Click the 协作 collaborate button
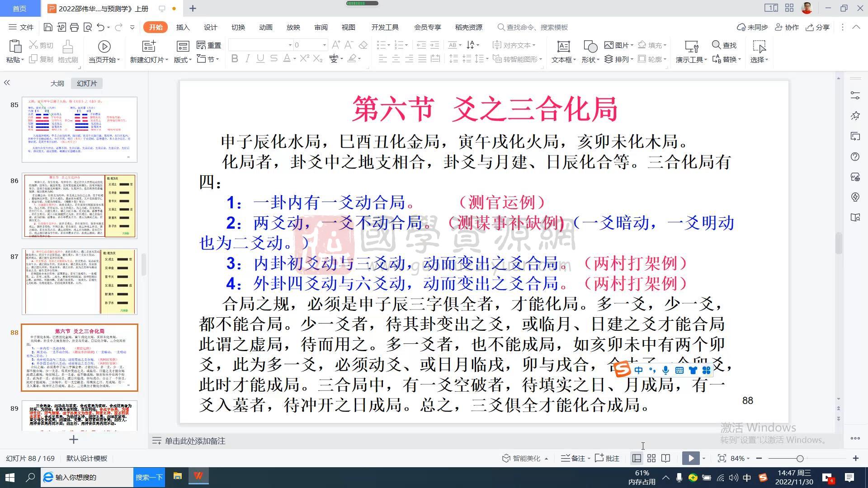 tap(787, 27)
